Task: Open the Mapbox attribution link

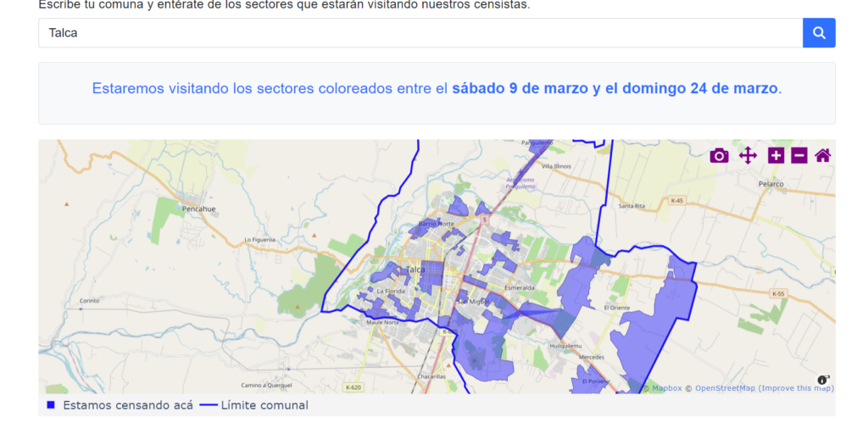Action: (666, 388)
